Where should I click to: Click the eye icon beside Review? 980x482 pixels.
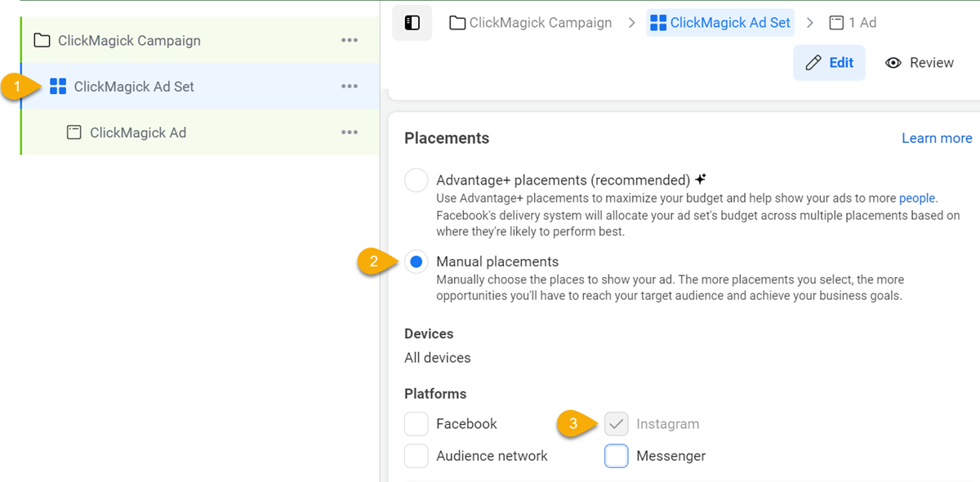pyautogui.click(x=893, y=63)
